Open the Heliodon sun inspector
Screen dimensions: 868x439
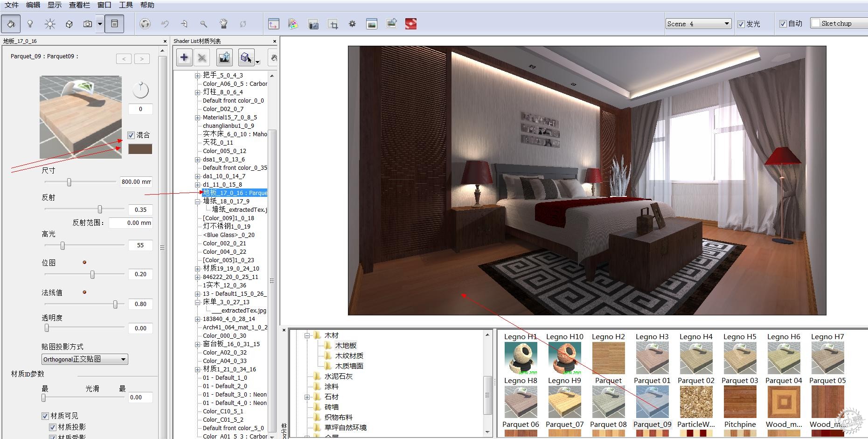click(x=50, y=24)
